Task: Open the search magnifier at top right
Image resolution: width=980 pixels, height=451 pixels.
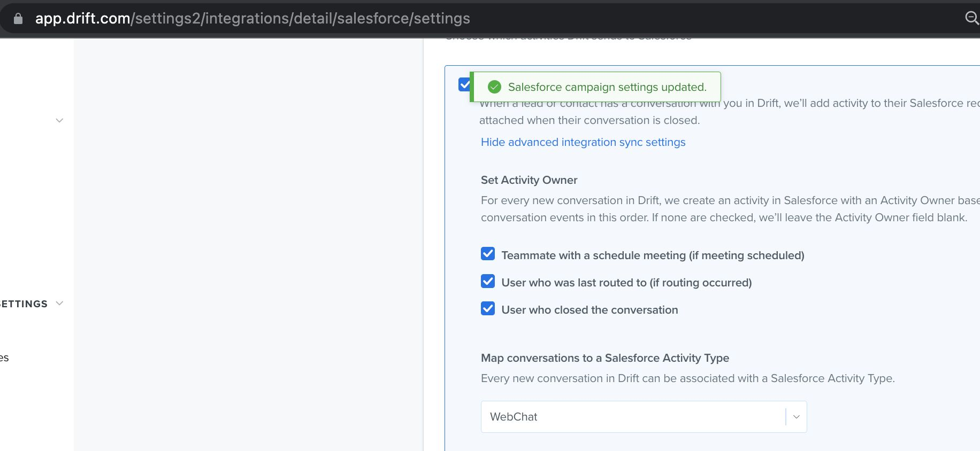Action: click(x=972, y=18)
